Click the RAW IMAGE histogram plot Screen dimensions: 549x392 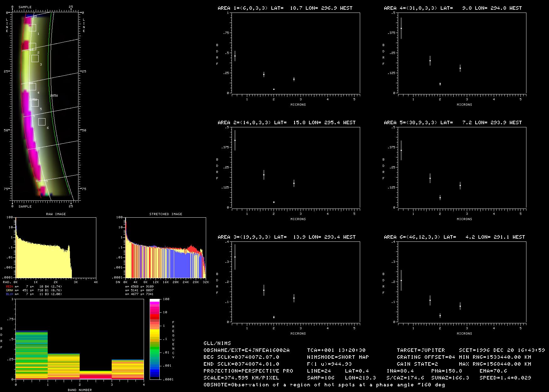[x=56, y=247]
